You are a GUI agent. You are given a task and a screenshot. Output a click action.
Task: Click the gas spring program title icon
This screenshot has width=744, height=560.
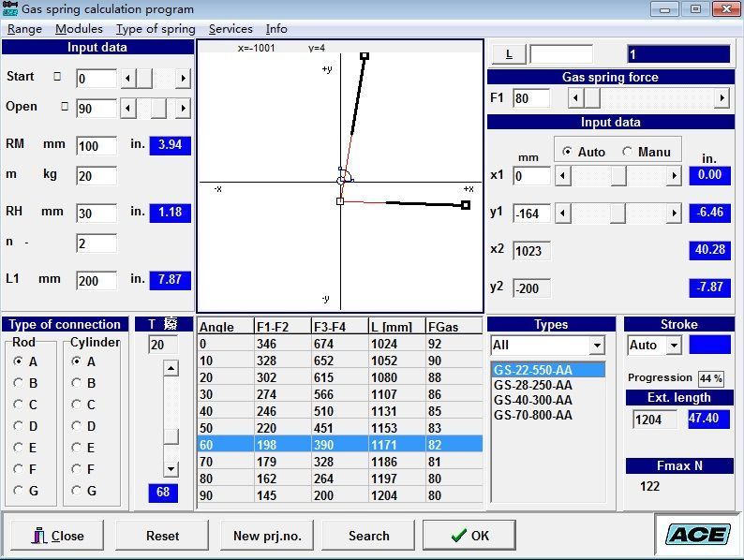(x=10, y=9)
